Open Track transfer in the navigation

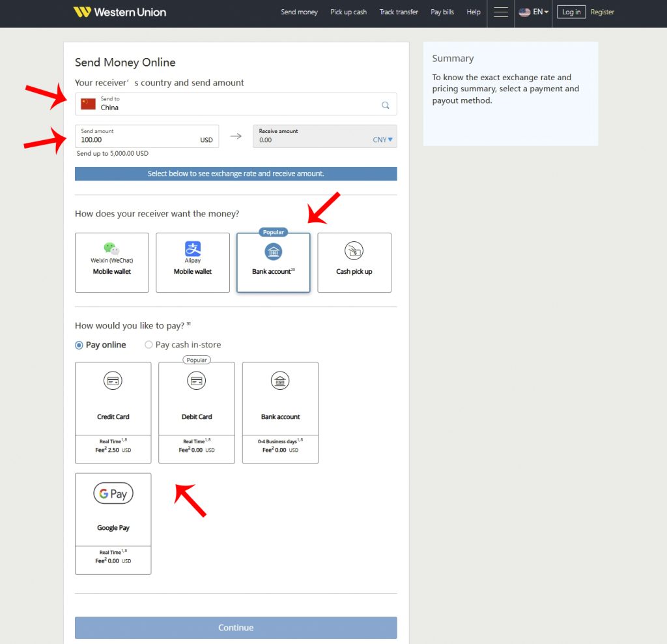point(399,12)
